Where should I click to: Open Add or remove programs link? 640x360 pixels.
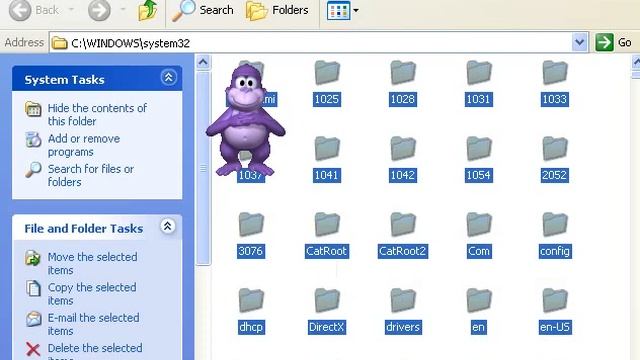(84, 145)
